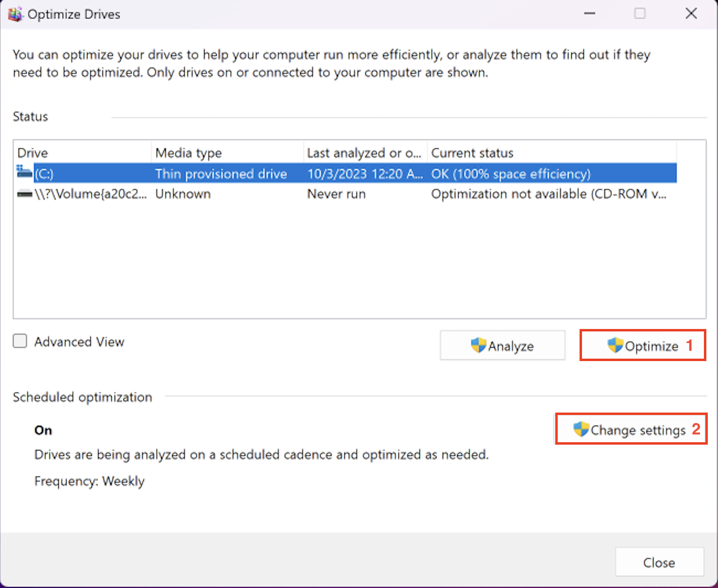Click the CD-ROM volume drive icon
This screenshot has height=588, width=718.
25,194
